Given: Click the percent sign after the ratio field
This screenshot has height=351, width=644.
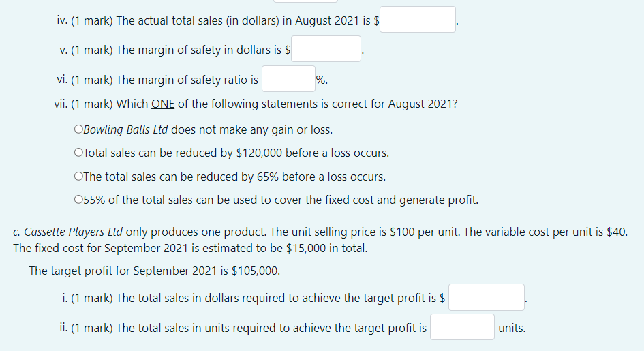Looking at the screenshot, I should [320, 80].
